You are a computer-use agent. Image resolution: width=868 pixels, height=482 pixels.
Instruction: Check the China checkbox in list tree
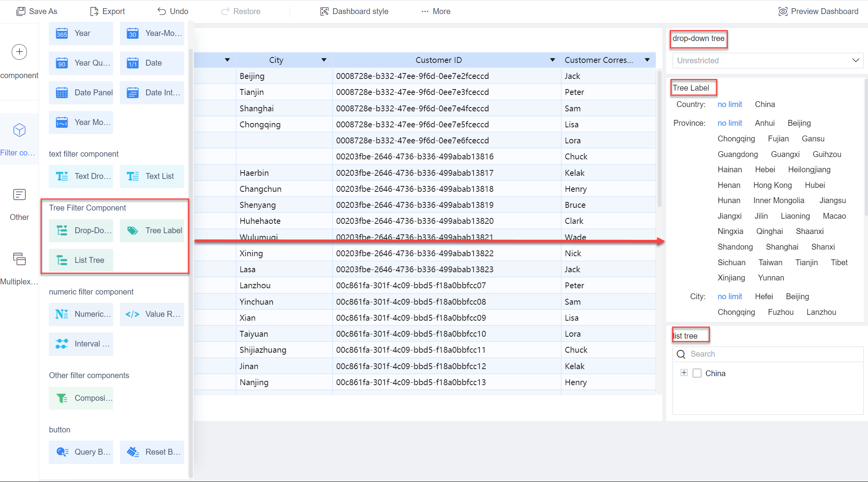[697, 373]
